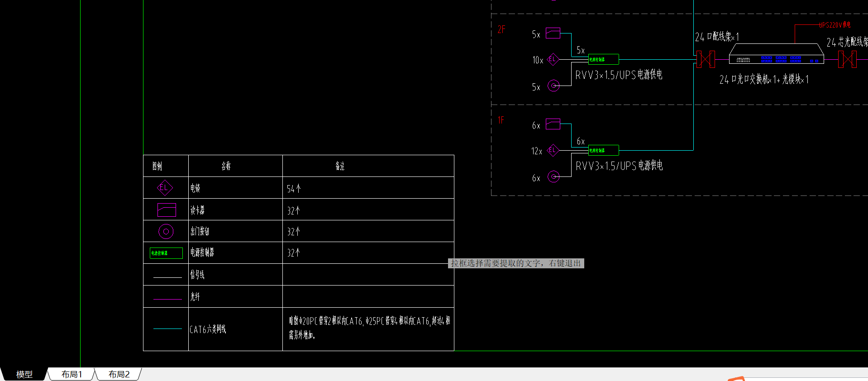Image resolution: width=868 pixels, height=381 pixels.
Task: Select the 1F EL electric lock diamond
Action: (x=553, y=150)
